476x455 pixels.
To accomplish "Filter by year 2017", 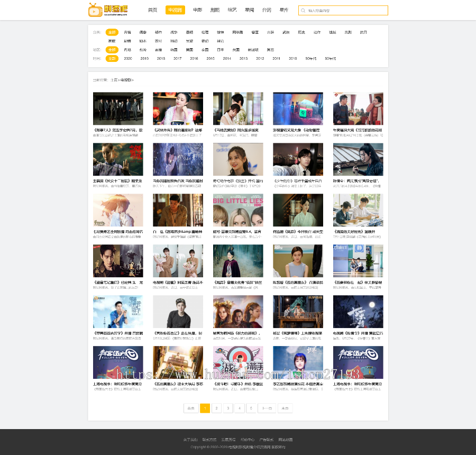I will (x=178, y=58).
